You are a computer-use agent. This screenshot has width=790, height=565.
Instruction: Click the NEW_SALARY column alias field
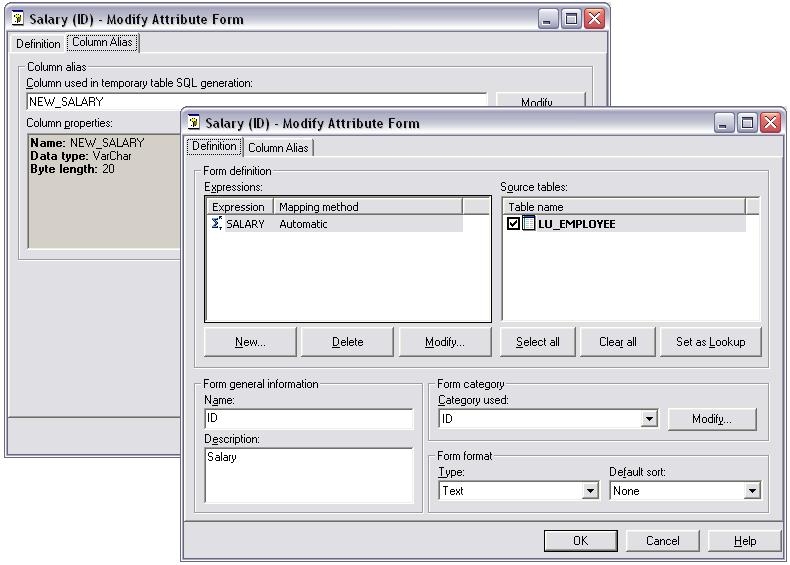click(256, 101)
